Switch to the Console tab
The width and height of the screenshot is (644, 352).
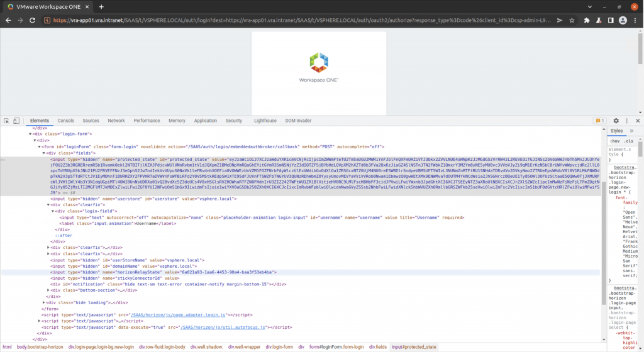point(65,121)
